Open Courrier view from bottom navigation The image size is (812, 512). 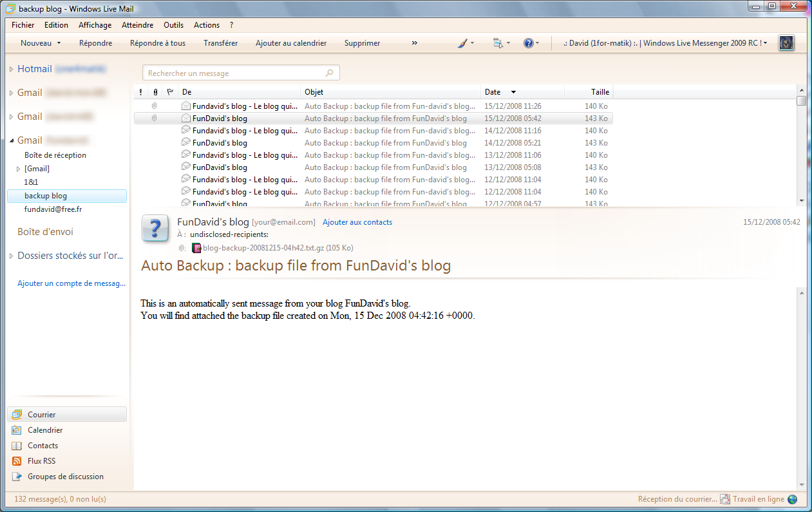pos(67,415)
